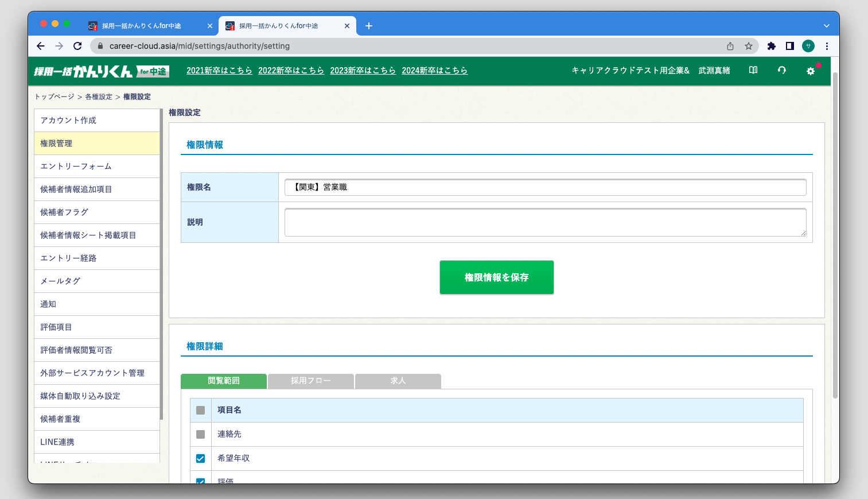Screen dimensions: 868x499
Task: Open 権限管理 in sidebar
Action: (97, 144)
